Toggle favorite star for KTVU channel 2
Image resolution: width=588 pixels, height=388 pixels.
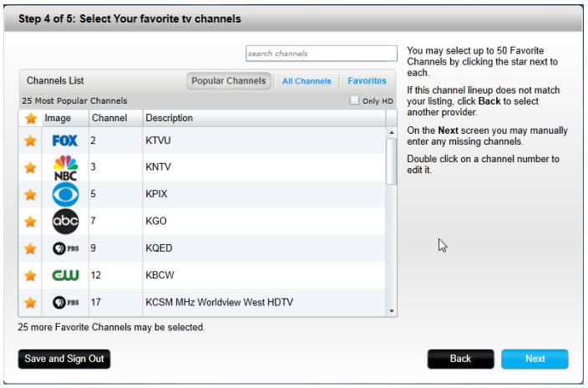point(30,140)
